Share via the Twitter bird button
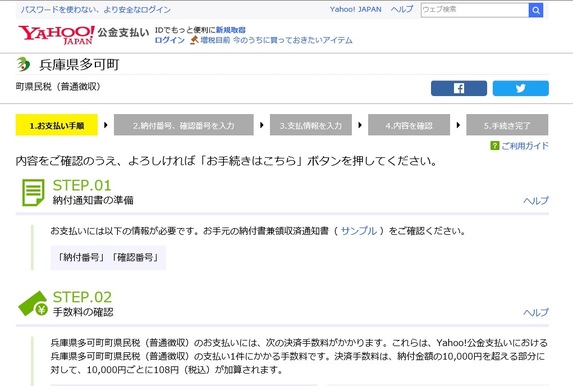Screen dimensions: 573x386 (520, 88)
